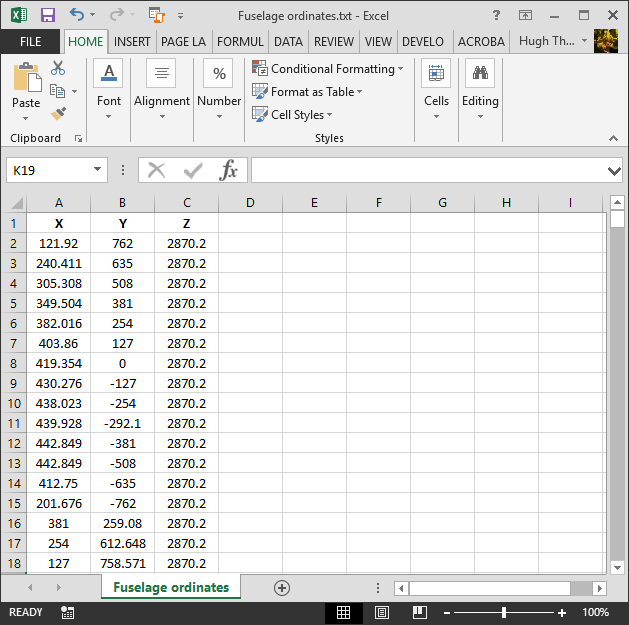Switch to the DATA ribbon tab
This screenshot has height=625, width=629.
(x=288, y=42)
